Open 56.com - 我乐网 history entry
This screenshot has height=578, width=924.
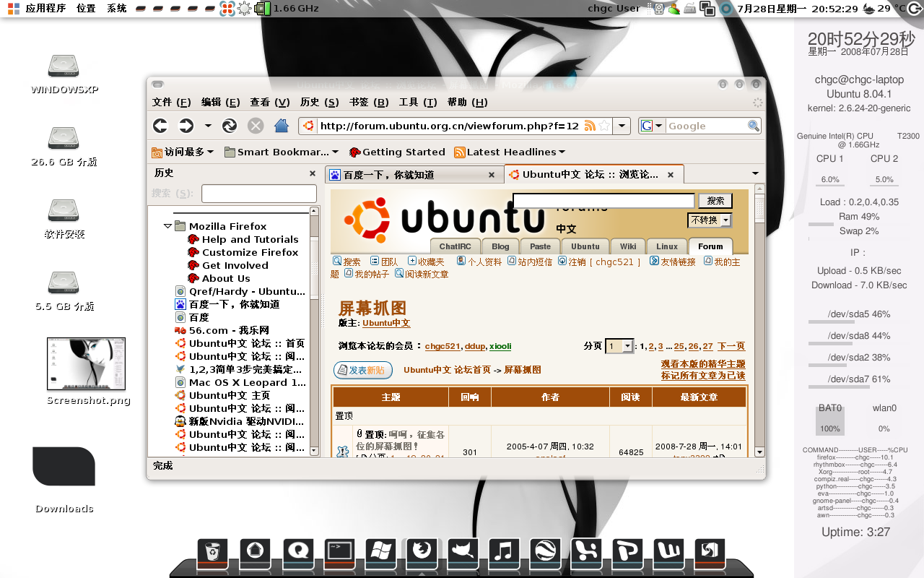tap(222, 330)
